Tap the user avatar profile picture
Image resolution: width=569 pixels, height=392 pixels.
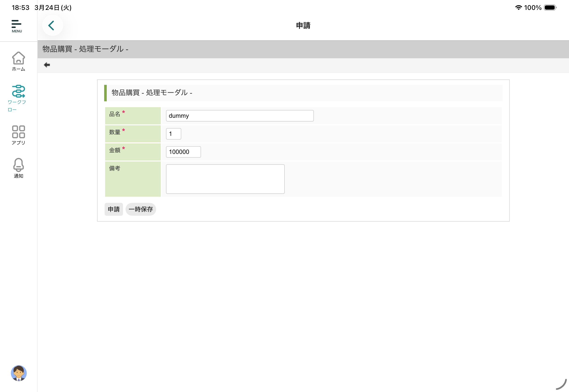19,373
